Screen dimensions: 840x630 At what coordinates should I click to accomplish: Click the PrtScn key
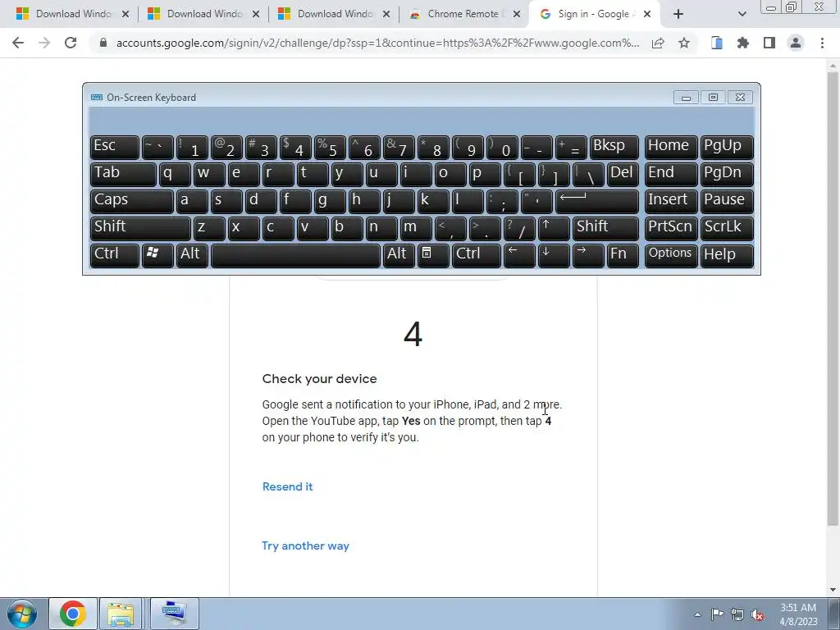671,227
